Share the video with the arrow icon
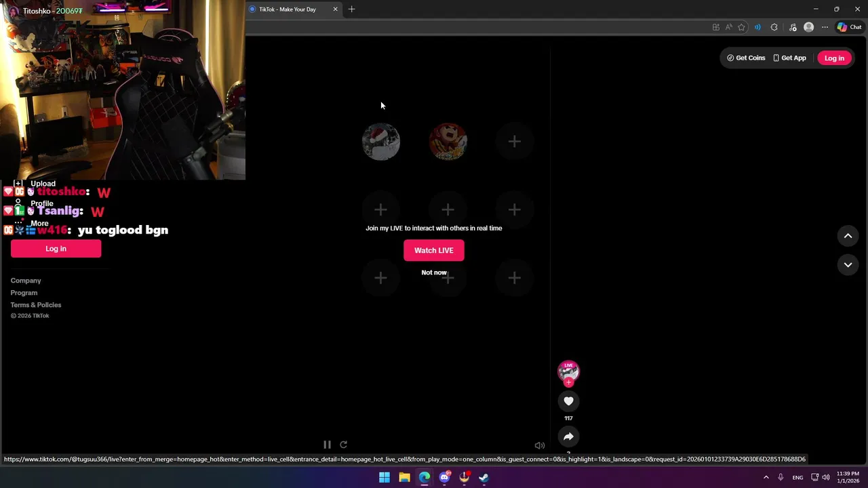The height and width of the screenshot is (488, 868). point(568,436)
